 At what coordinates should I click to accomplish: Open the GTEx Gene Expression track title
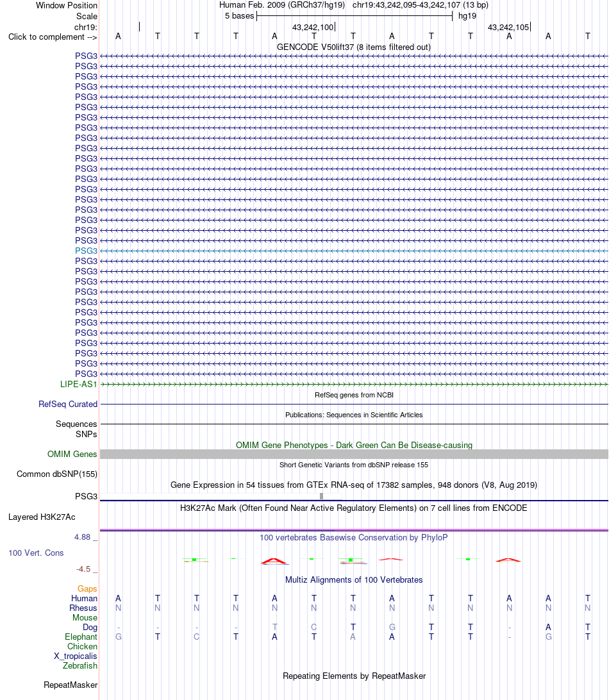point(354,485)
